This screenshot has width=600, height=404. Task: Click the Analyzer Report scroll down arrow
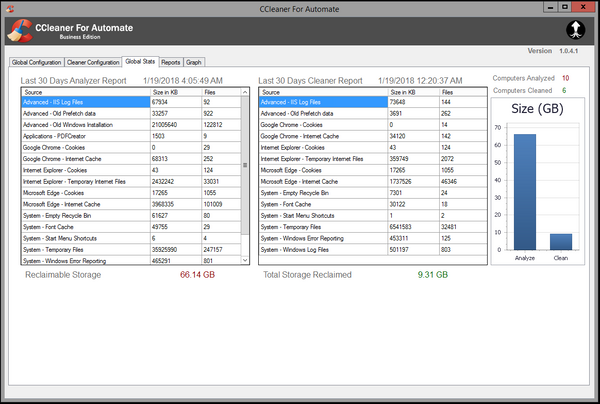point(245,260)
